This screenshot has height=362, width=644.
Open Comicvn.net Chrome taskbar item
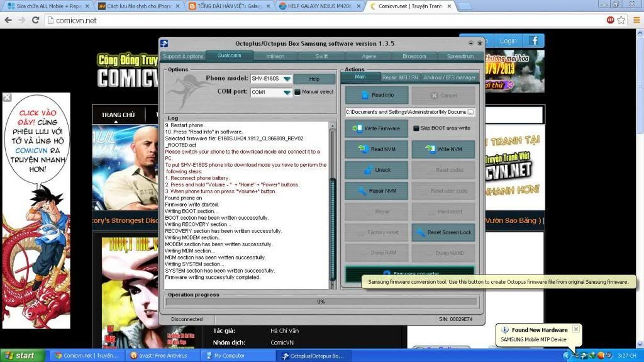click(x=87, y=356)
